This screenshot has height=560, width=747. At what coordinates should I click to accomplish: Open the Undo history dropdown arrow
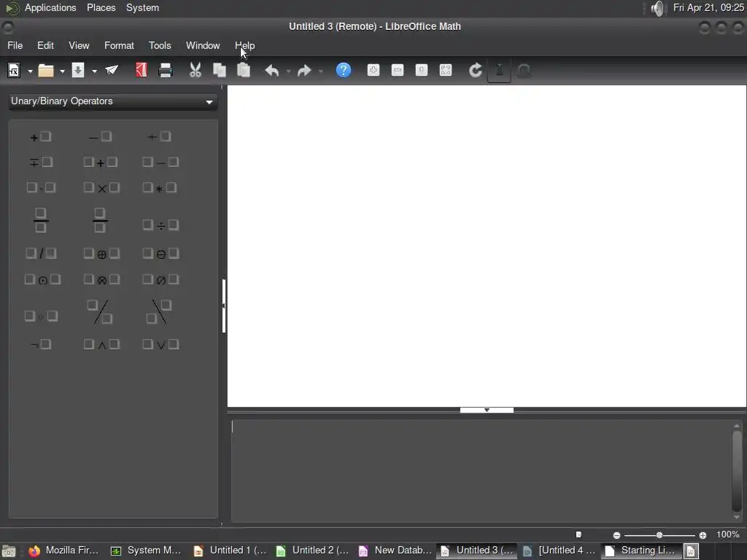(x=288, y=71)
